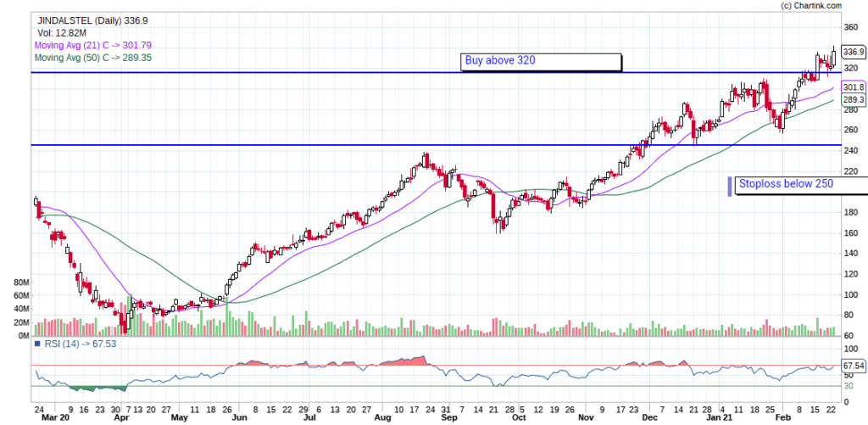Click the 301.8 moving average price tag
The image size is (868, 425).
(x=853, y=87)
